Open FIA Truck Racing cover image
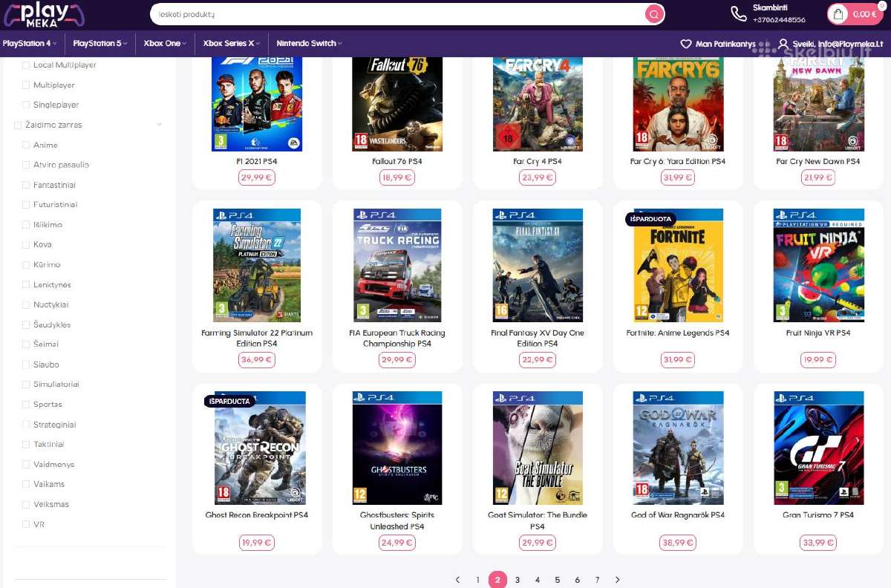 (x=397, y=265)
